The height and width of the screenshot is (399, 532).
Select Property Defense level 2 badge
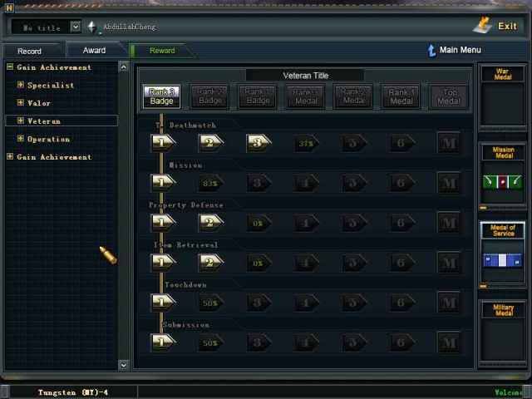pyautogui.click(x=212, y=223)
